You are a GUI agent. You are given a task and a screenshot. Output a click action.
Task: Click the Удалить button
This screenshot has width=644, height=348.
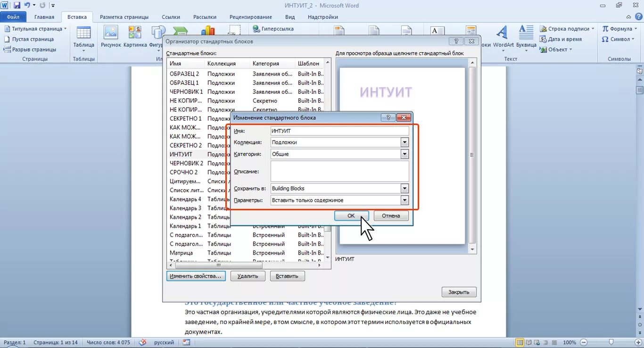[x=248, y=276]
